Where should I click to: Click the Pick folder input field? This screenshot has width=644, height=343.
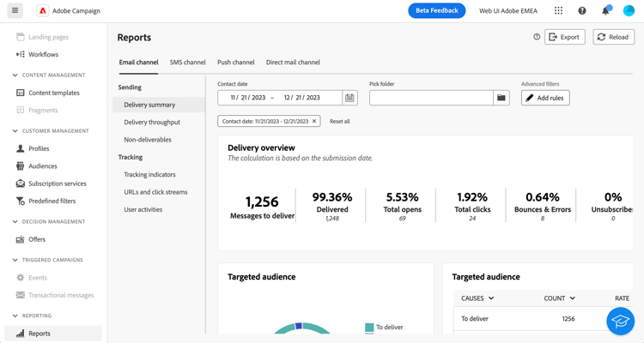(431, 98)
